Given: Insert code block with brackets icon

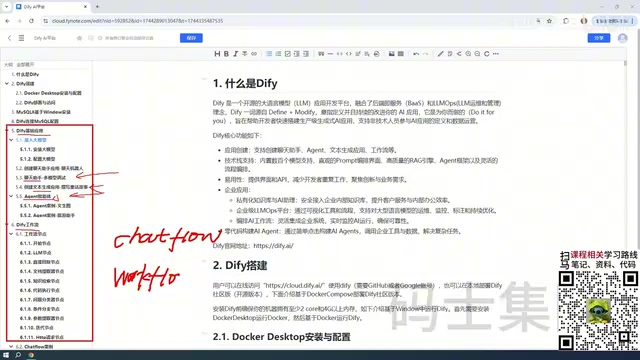Looking at the screenshot, I should click(x=349, y=54).
